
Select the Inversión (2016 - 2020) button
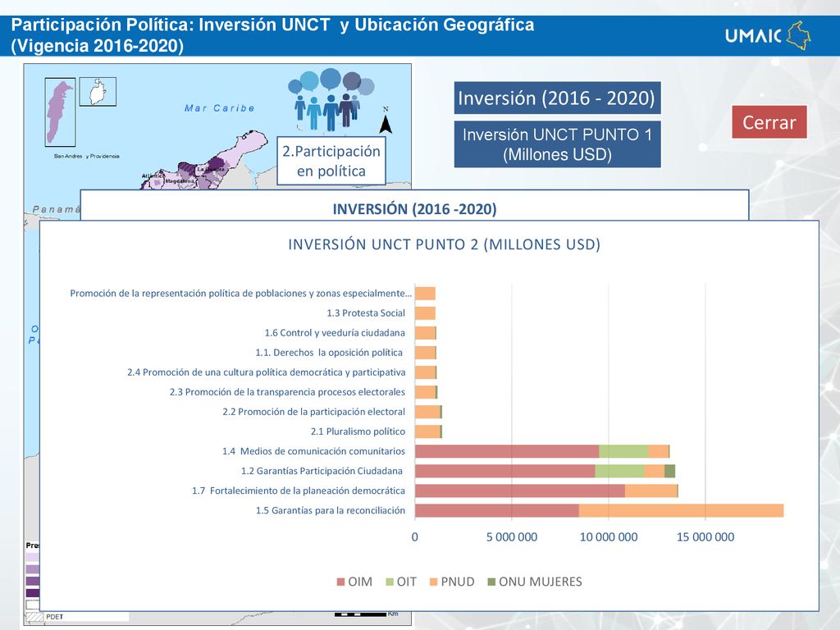(557, 98)
